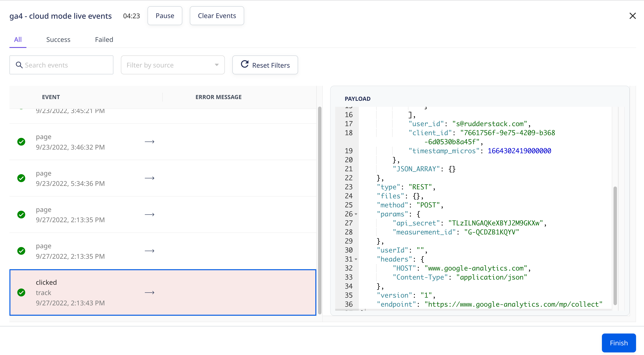Click the circular refresh icon in Reset Filters
Viewport: 644px width, 355px height.
tap(245, 64)
